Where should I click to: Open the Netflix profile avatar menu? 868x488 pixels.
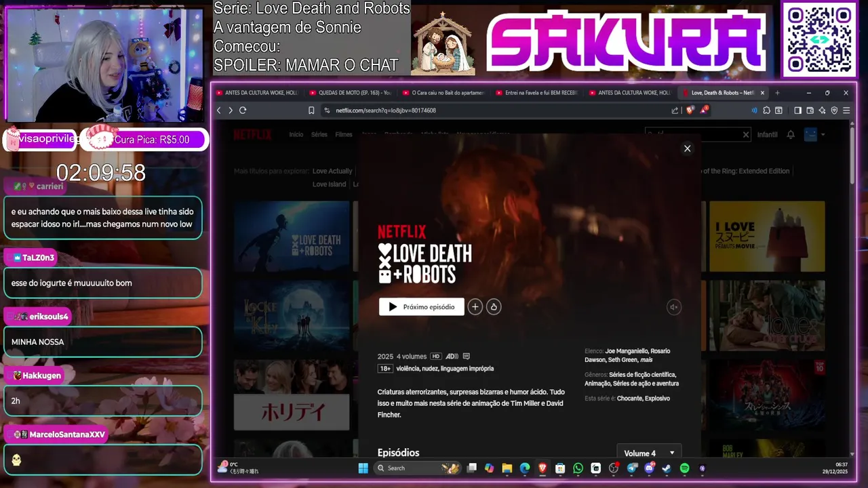coord(810,135)
